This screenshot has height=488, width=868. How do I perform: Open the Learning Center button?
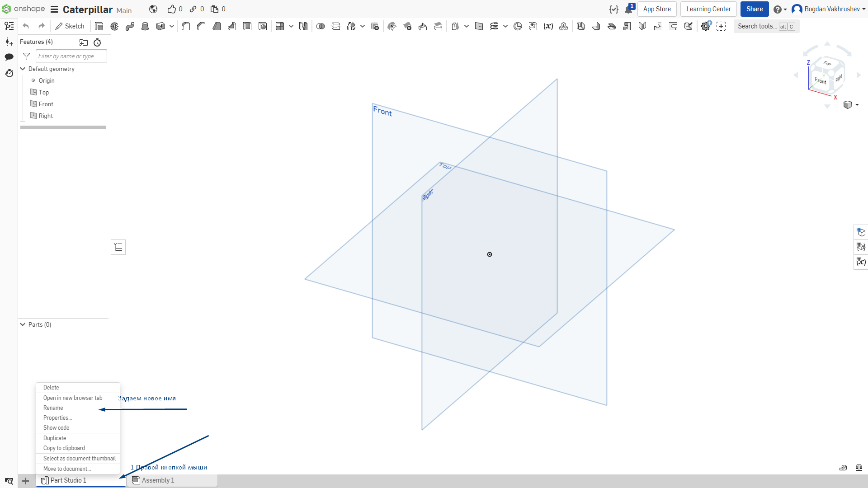pos(708,9)
